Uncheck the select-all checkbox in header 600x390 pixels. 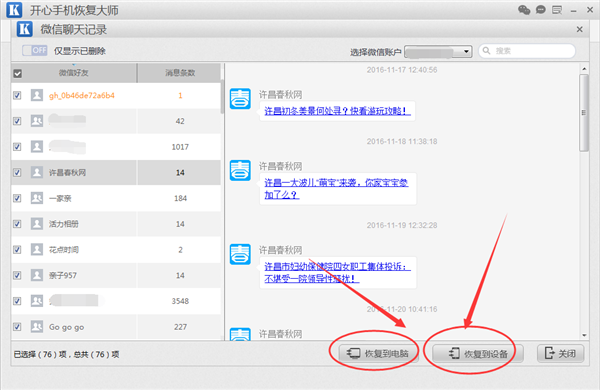pyautogui.click(x=18, y=73)
